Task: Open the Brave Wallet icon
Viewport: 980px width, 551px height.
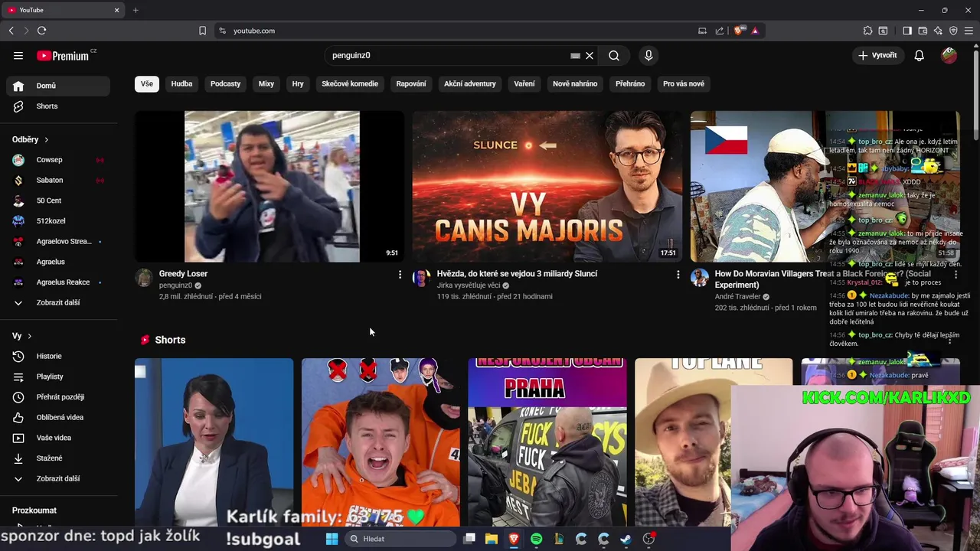Action: tap(923, 31)
